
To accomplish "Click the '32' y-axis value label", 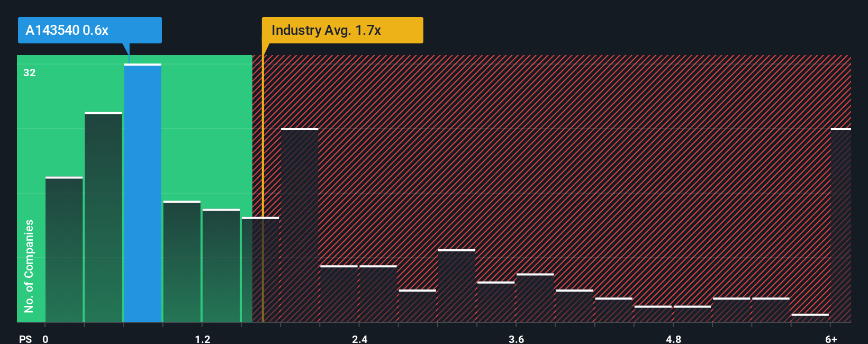I will pos(30,73).
